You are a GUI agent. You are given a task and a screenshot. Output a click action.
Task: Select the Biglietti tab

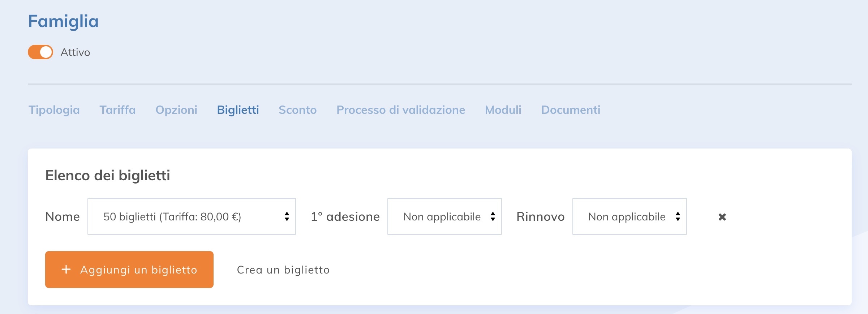point(238,110)
